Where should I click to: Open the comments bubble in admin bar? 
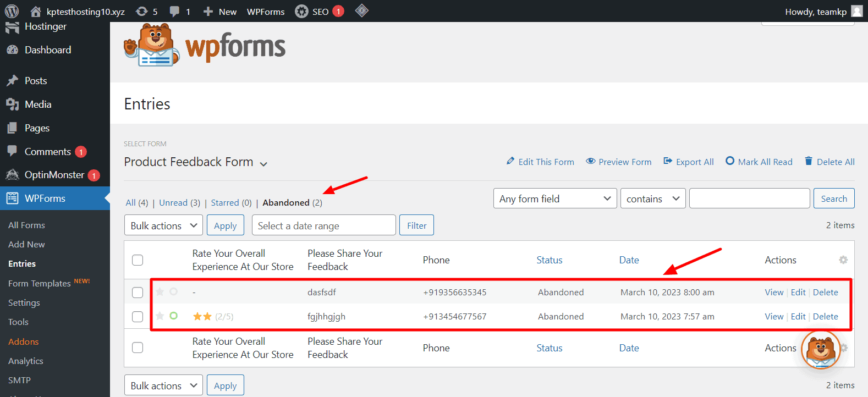pos(180,12)
